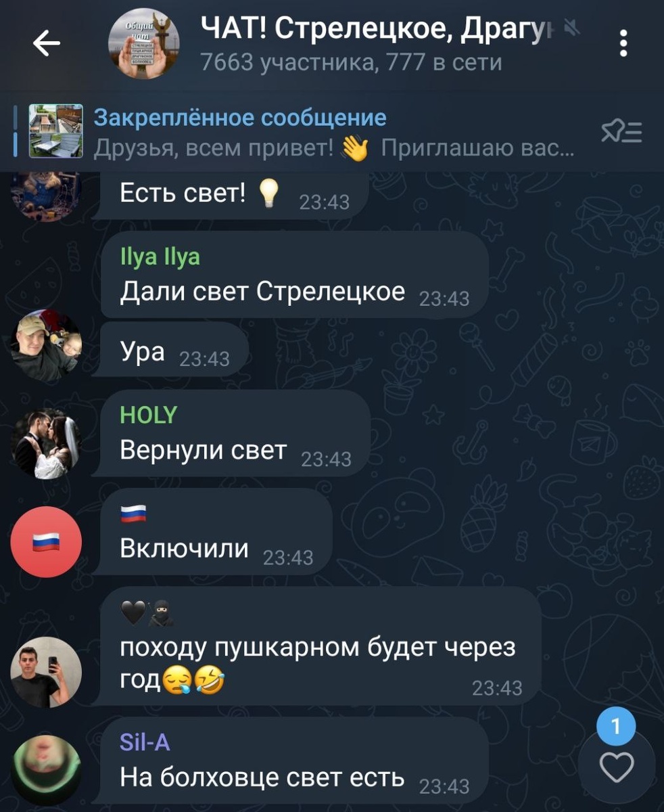
Task: Open the Sil-A sender name
Action: 145,743
